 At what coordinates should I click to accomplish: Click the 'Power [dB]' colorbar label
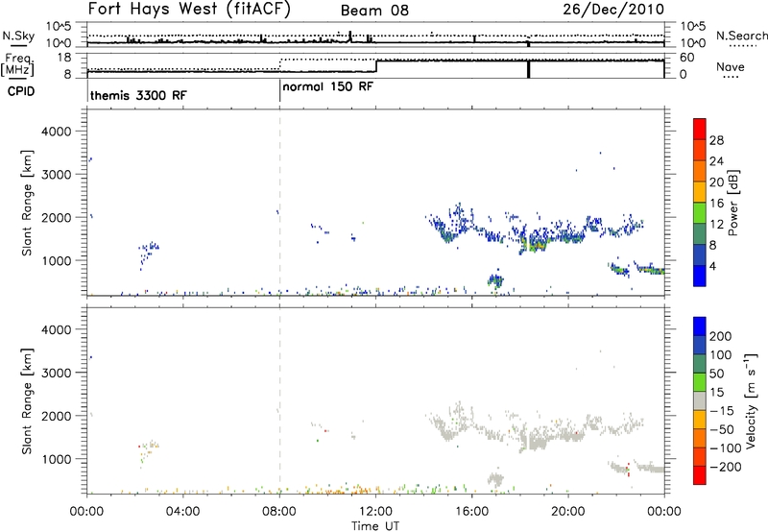coord(733,203)
